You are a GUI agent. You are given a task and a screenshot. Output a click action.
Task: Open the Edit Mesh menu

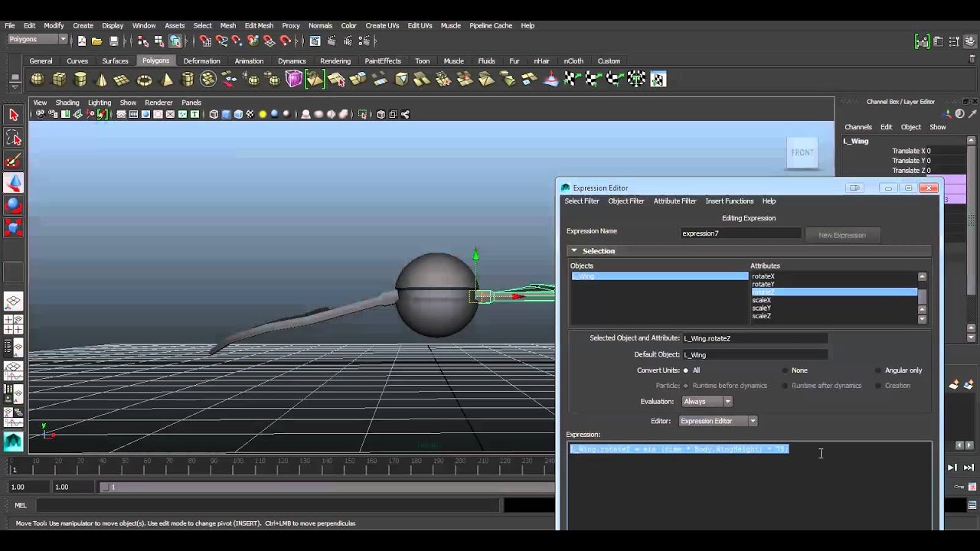(259, 25)
